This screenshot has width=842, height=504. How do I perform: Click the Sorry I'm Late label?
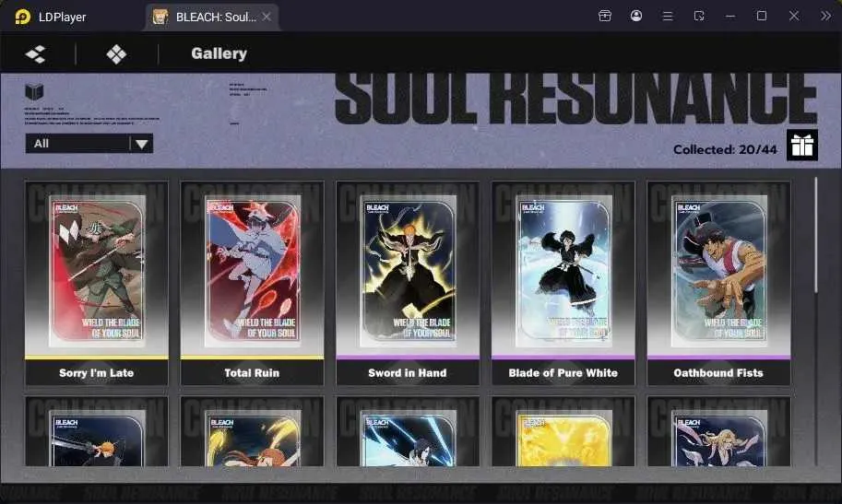click(x=97, y=372)
